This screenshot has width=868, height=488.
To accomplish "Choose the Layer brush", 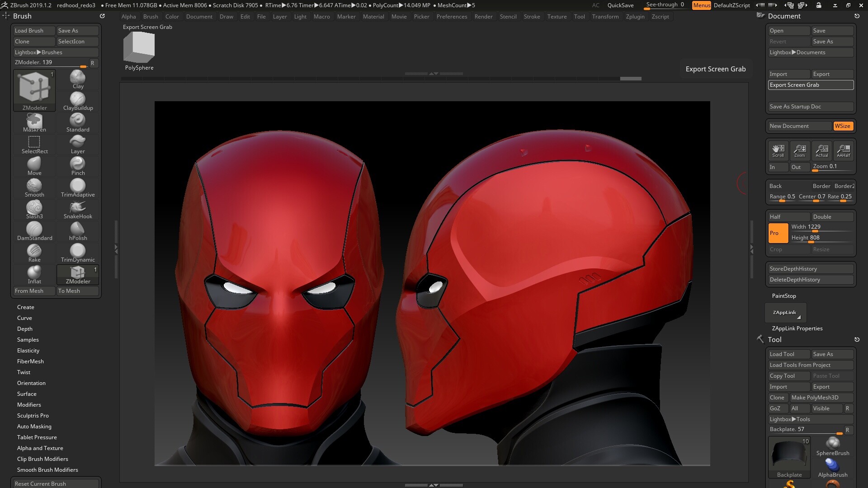I will click(x=78, y=145).
